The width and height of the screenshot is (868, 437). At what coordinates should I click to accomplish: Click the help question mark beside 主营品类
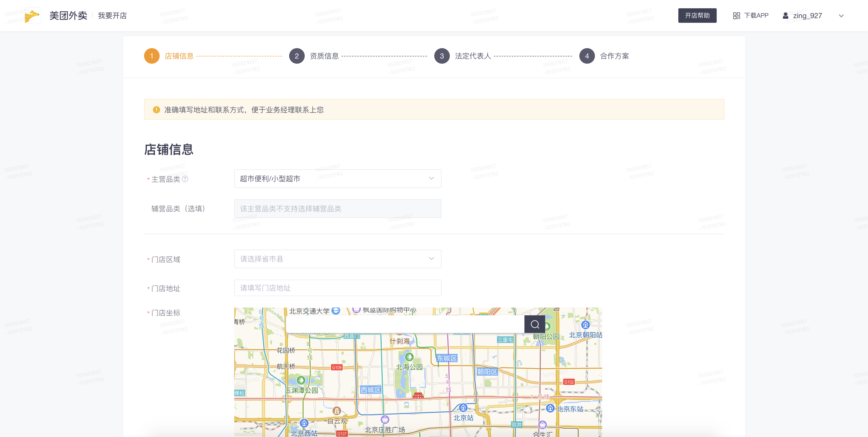click(x=185, y=179)
